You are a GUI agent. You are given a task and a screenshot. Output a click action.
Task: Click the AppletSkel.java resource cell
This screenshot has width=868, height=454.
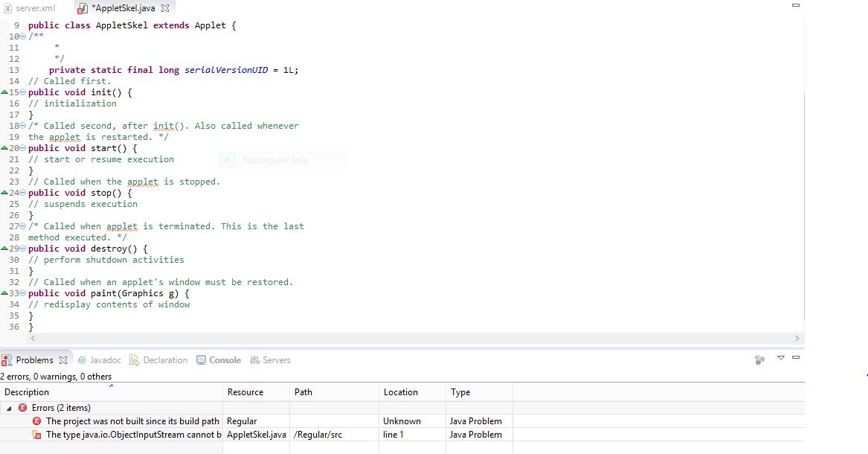257,435
